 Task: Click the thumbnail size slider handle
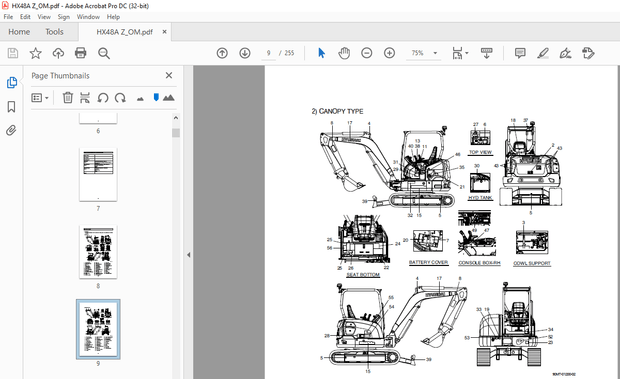[x=156, y=97]
